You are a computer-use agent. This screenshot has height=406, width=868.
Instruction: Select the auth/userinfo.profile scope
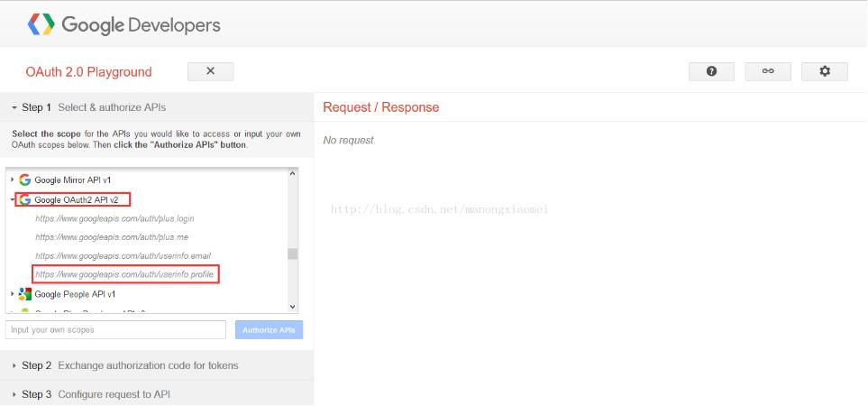(124, 275)
